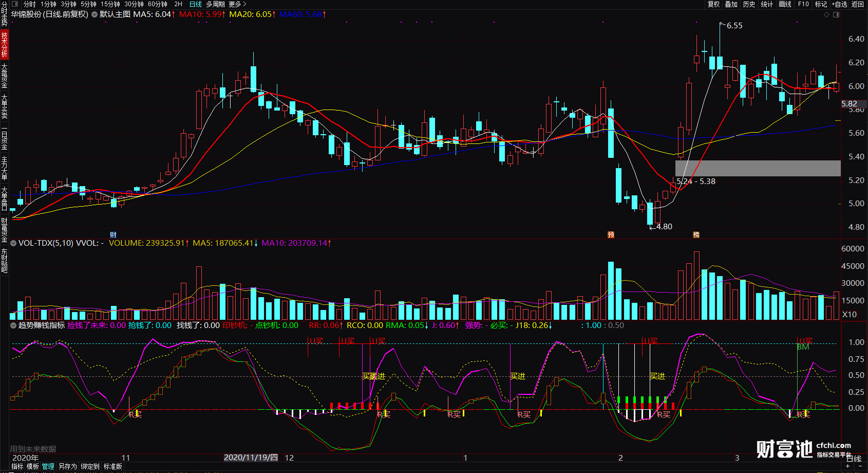Open the 财富资金 sidebar tab
The image size is (868, 473).
[4, 230]
